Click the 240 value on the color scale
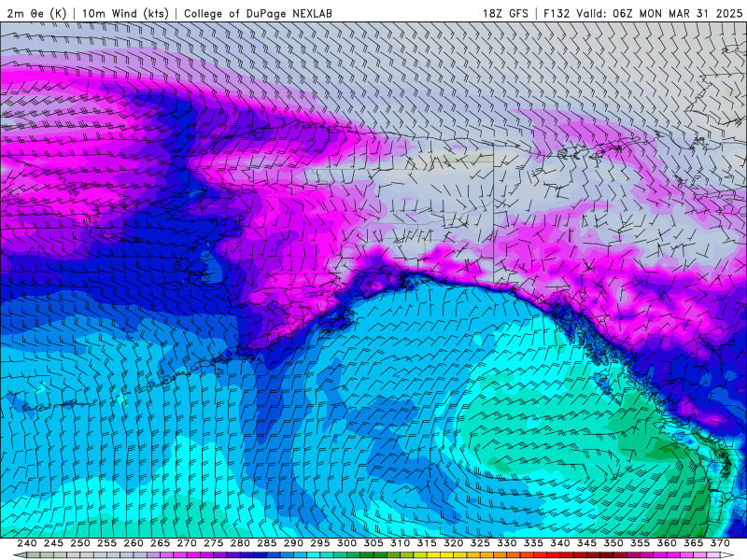The image size is (747, 560). [27, 543]
